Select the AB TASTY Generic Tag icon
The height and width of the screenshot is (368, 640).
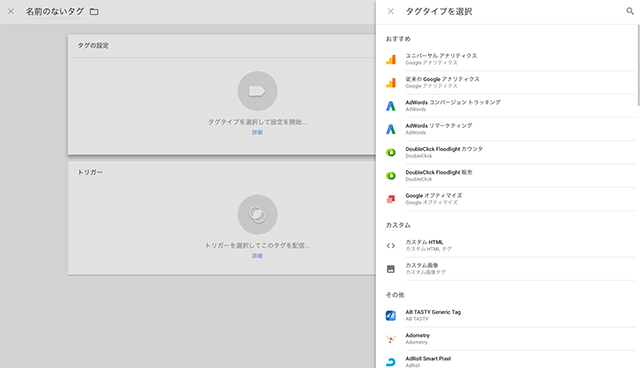pyautogui.click(x=391, y=315)
